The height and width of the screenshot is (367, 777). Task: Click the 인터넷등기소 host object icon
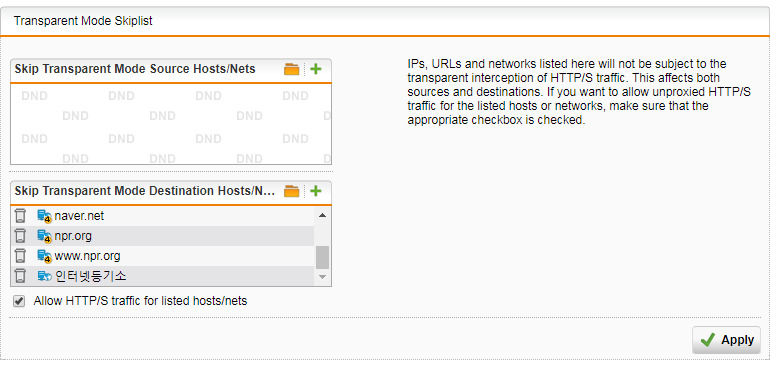(45, 276)
